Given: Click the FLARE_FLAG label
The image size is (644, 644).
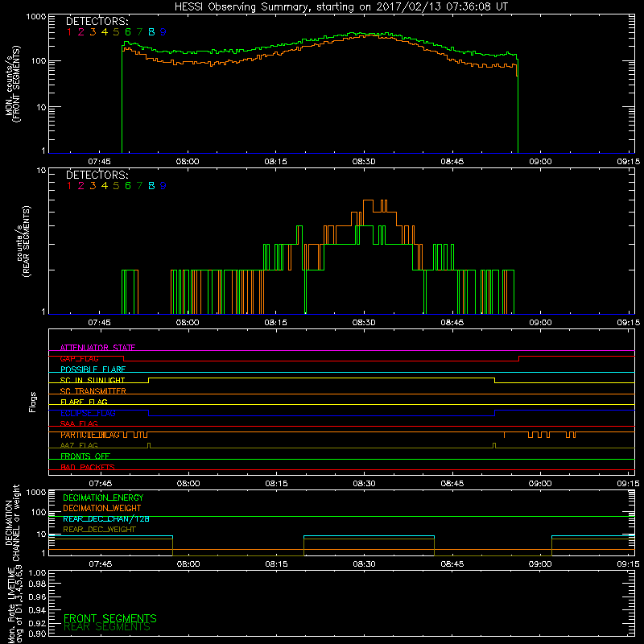Looking at the screenshot, I should (x=84, y=402).
